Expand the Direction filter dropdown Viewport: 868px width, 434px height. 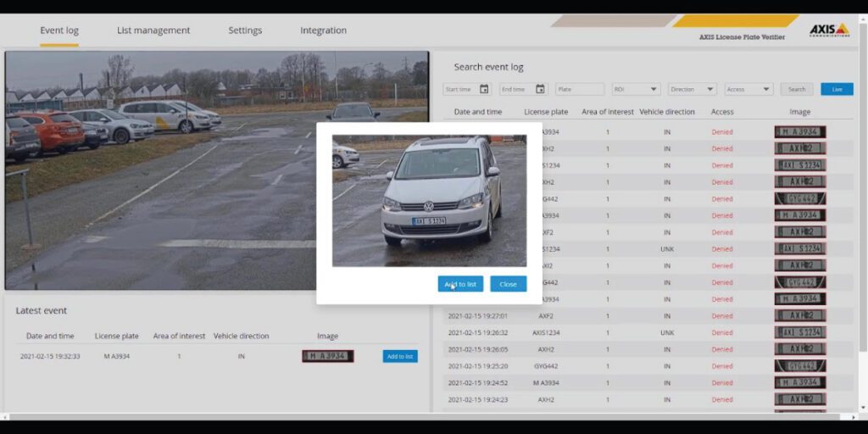[692, 89]
